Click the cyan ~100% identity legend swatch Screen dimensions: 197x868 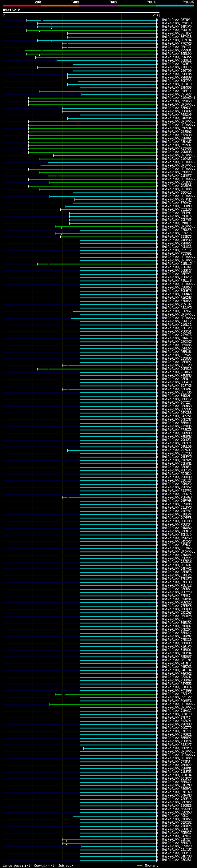[x=175, y=6]
